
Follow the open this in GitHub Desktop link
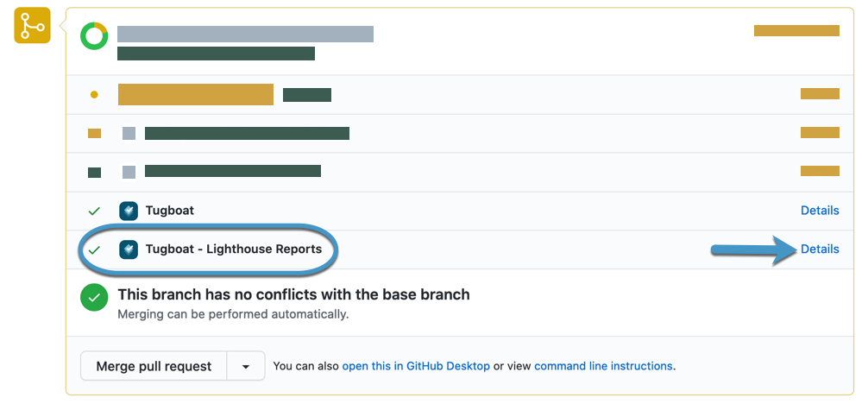coord(416,366)
